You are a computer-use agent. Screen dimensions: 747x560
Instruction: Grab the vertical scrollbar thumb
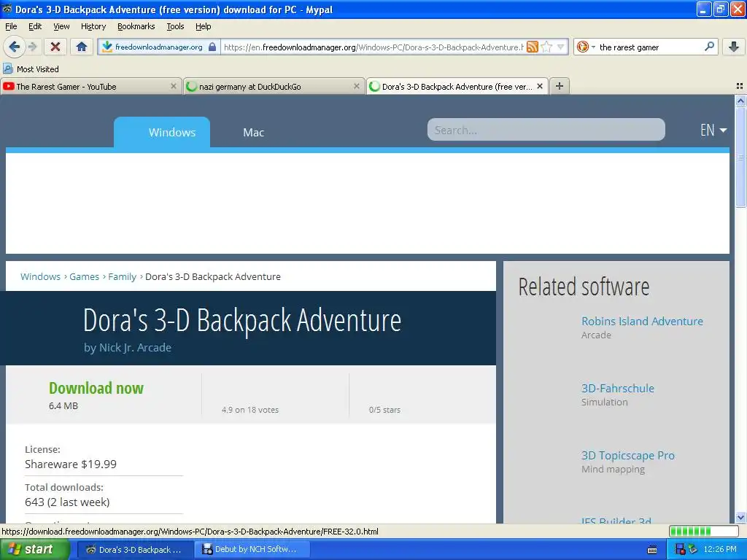pos(740,157)
